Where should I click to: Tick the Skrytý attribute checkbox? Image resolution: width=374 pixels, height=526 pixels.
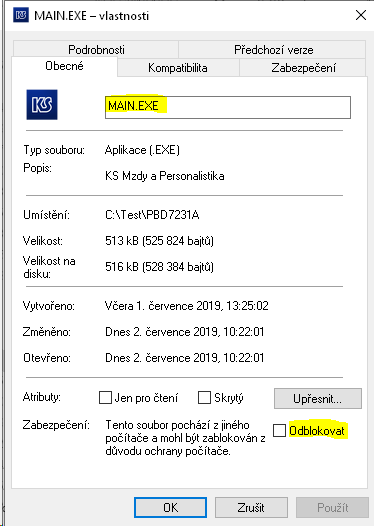pos(204,398)
